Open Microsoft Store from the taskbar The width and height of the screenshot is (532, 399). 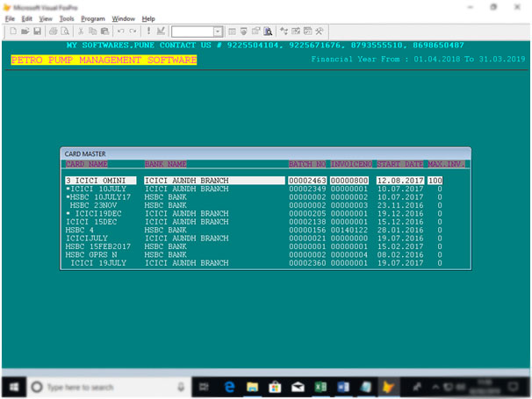click(x=275, y=387)
